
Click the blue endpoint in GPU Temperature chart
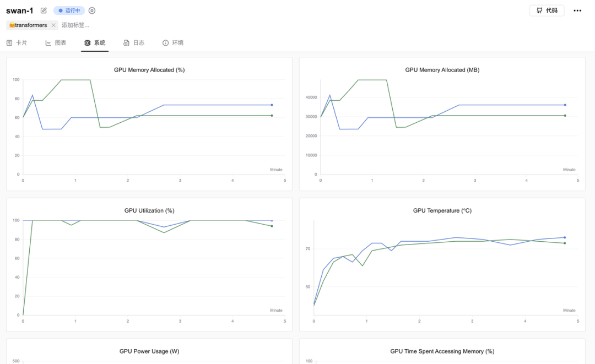point(565,238)
